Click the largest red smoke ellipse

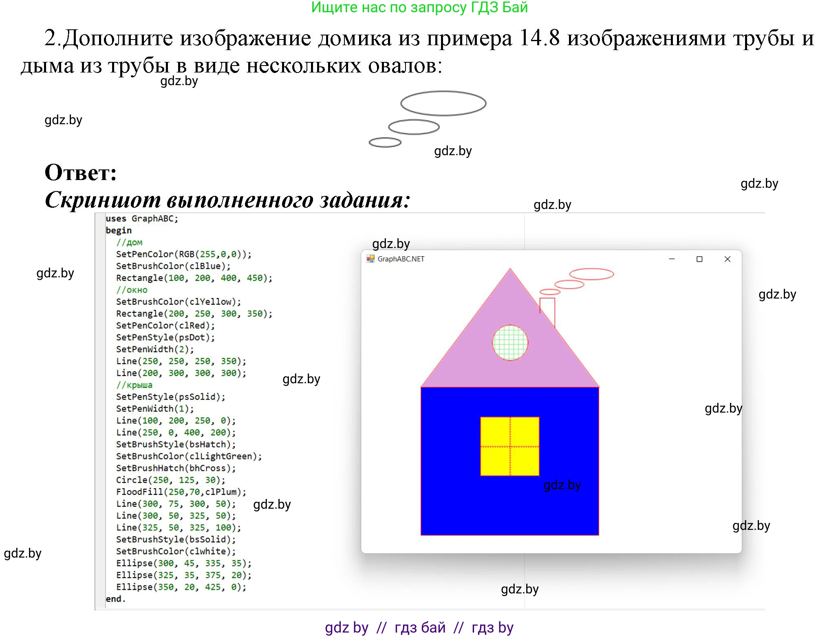[591, 274]
